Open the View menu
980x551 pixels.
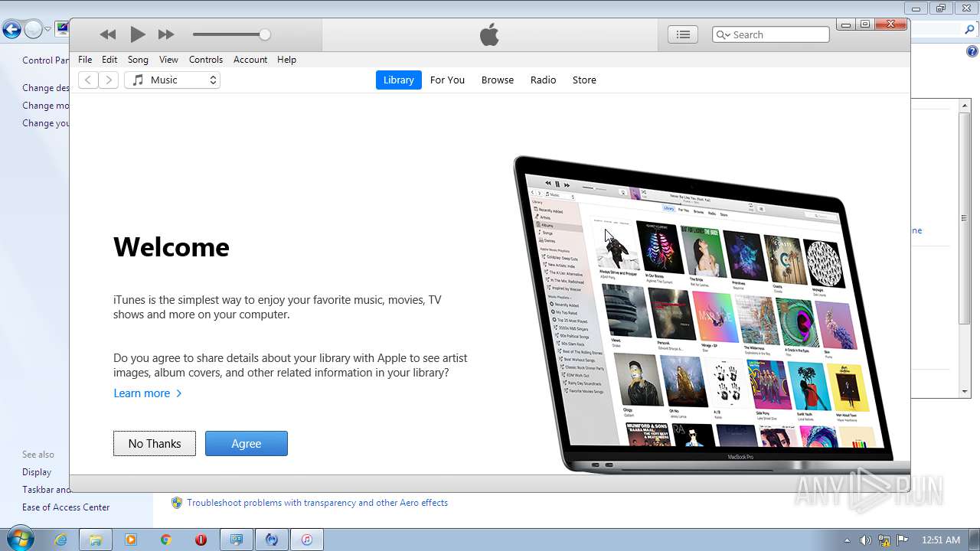pyautogui.click(x=168, y=60)
